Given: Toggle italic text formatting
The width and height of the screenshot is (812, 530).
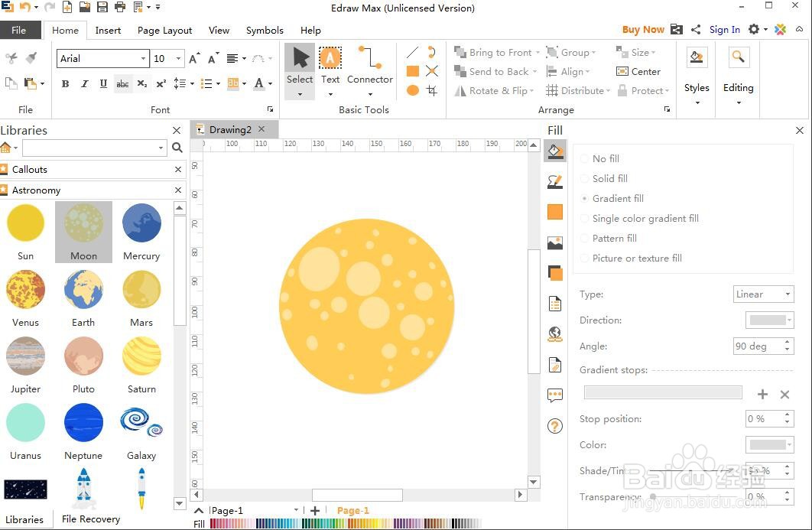Looking at the screenshot, I should point(84,83).
